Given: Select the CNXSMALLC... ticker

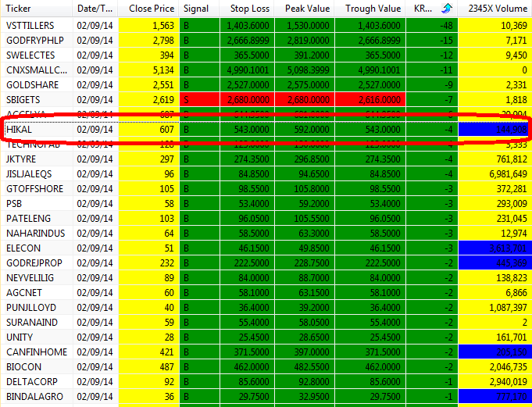Looking at the screenshot, I should [37, 70].
